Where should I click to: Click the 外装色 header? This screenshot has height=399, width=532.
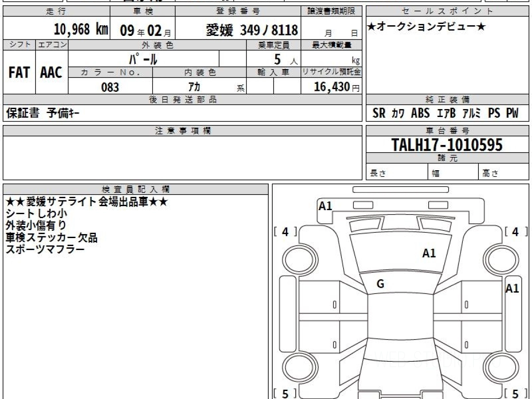pyautogui.click(x=157, y=45)
